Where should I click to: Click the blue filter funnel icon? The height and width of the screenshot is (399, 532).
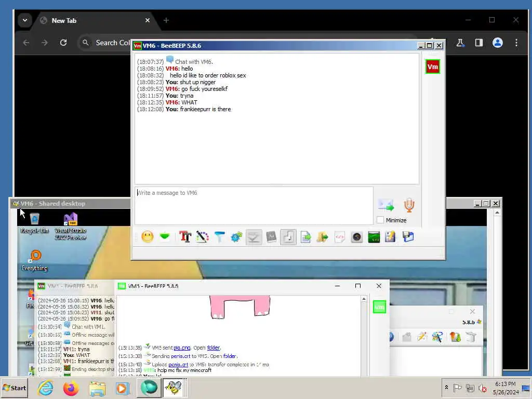point(220,237)
